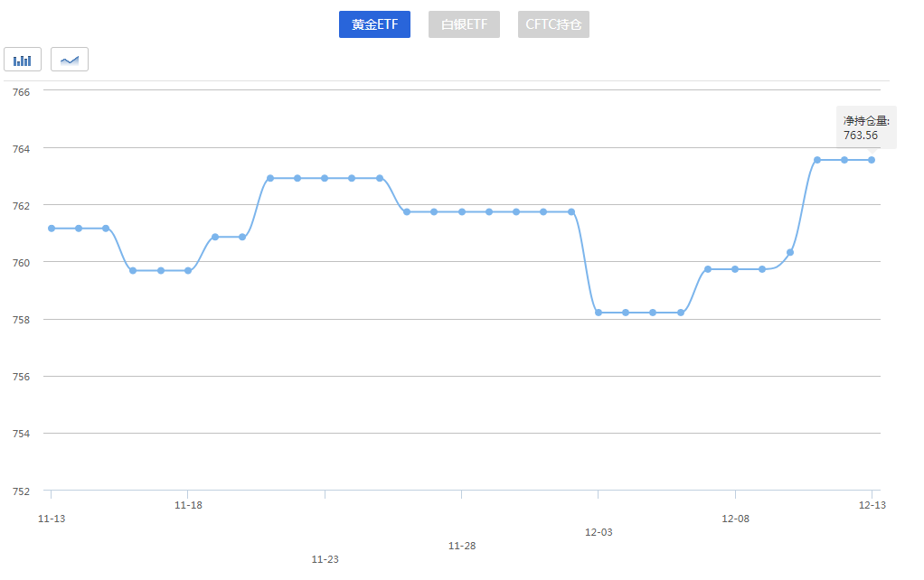Click the 11-23 x-axis date label
The height and width of the screenshot is (580, 924).
point(325,559)
